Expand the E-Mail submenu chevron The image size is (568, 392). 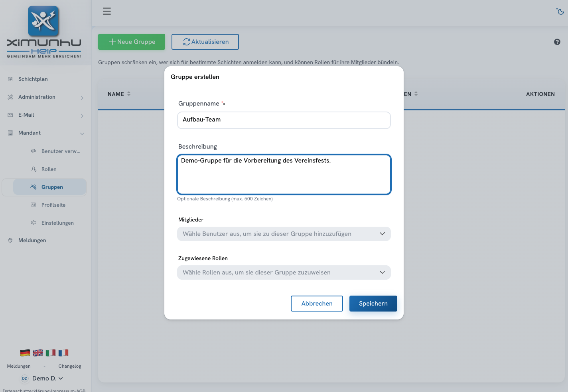(82, 116)
